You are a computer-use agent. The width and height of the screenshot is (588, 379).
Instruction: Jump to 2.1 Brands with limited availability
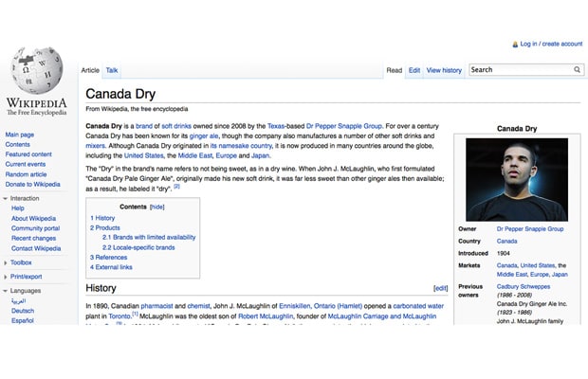pos(149,237)
